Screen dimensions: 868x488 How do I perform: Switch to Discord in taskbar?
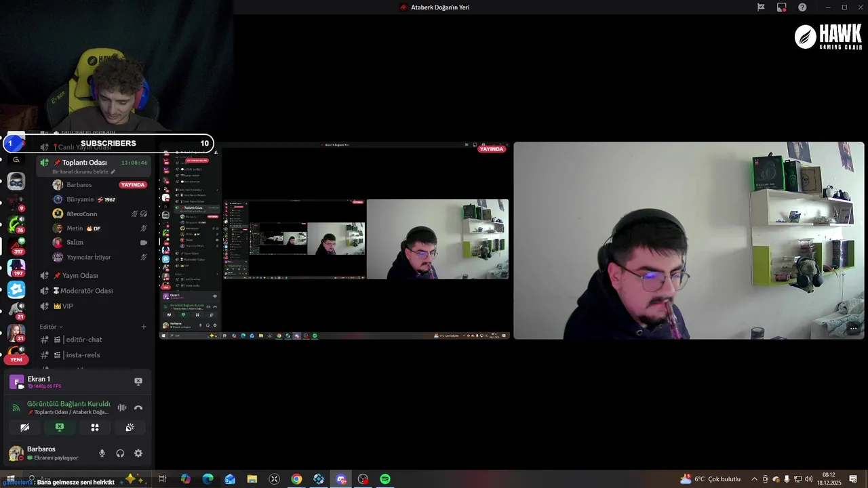tap(341, 479)
